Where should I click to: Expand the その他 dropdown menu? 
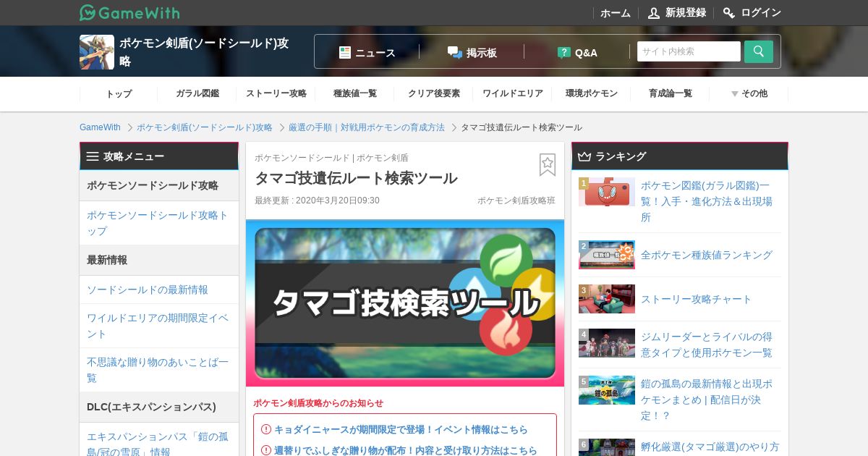click(x=749, y=93)
